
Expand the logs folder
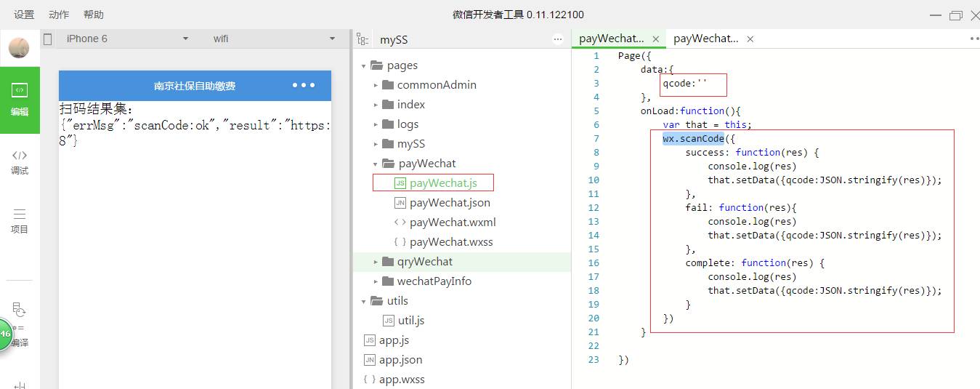pos(376,124)
